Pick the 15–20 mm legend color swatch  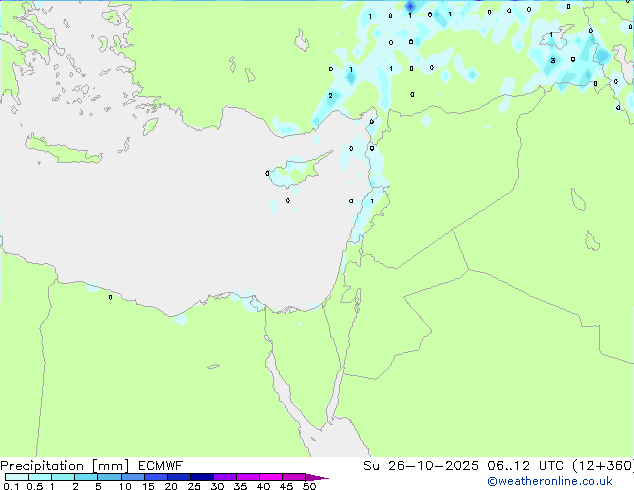156,477
